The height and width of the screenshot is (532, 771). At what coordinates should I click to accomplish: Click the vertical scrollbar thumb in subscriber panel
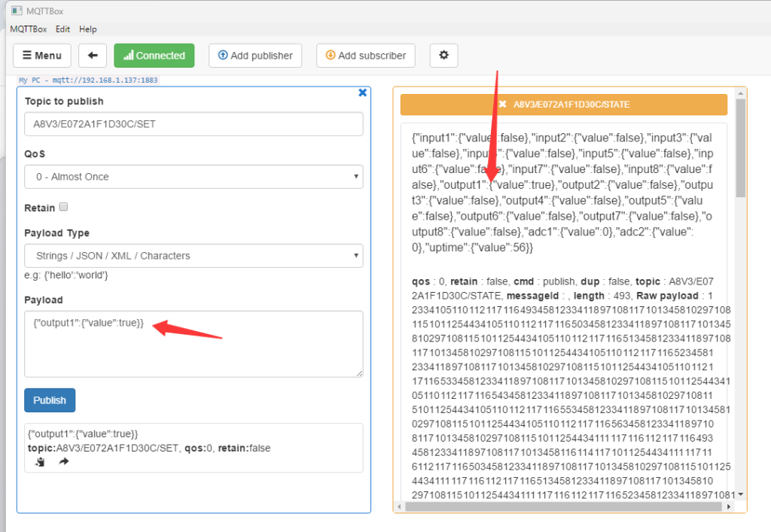(x=741, y=147)
